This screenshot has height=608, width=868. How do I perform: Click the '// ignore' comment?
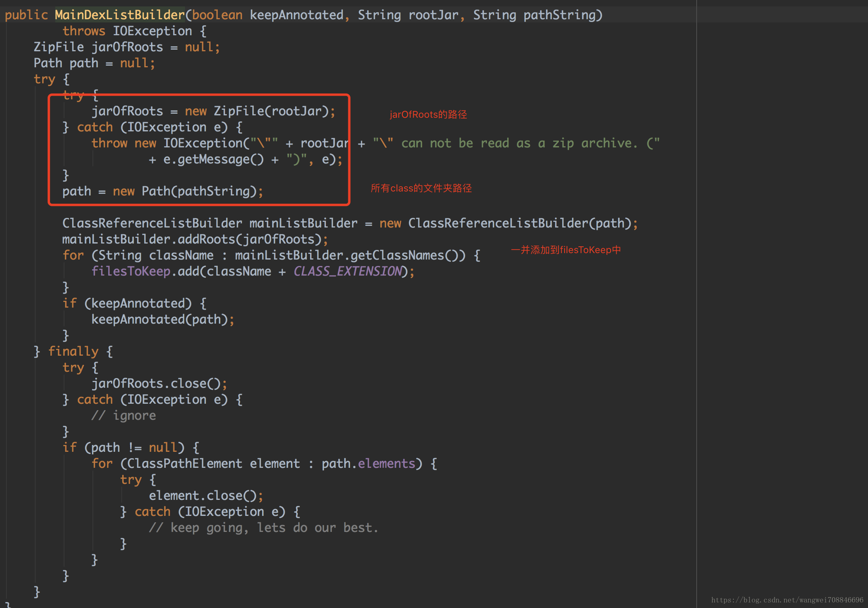(x=123, y=416)
